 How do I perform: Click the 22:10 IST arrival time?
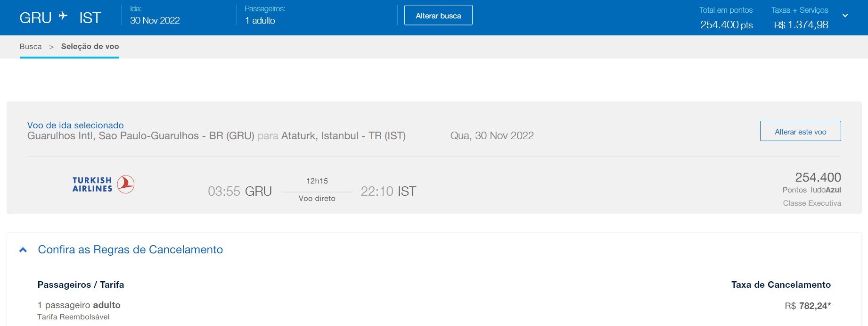pos(388,192)
